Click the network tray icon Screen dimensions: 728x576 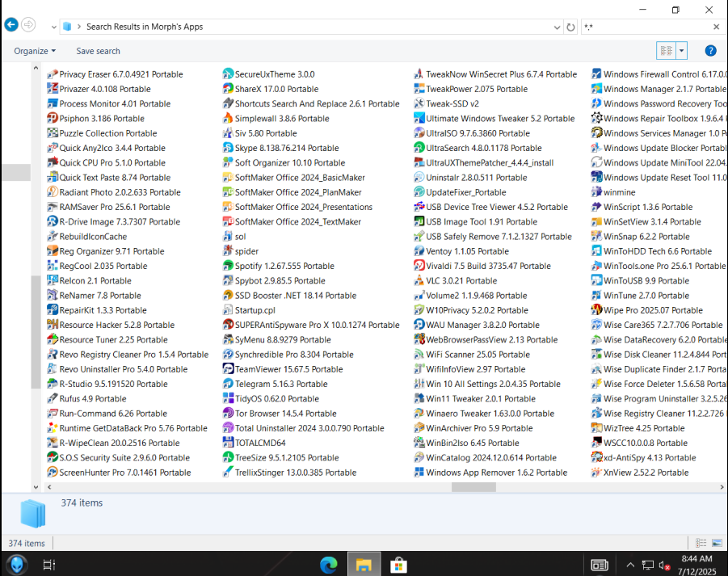[x=648, y=565]
